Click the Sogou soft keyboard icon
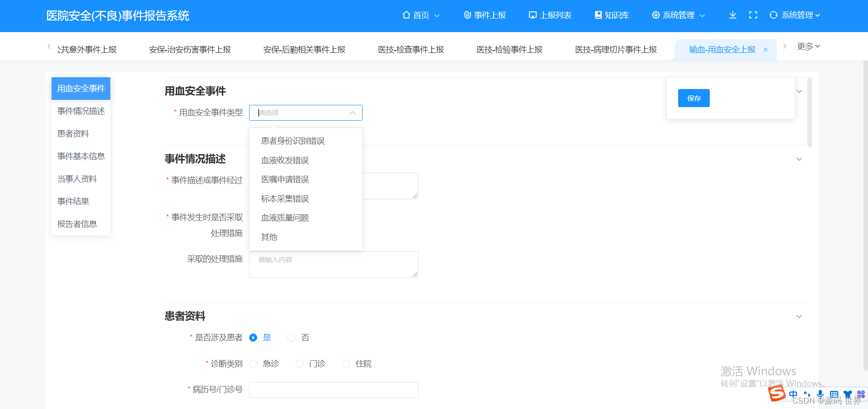 (834, 395)
